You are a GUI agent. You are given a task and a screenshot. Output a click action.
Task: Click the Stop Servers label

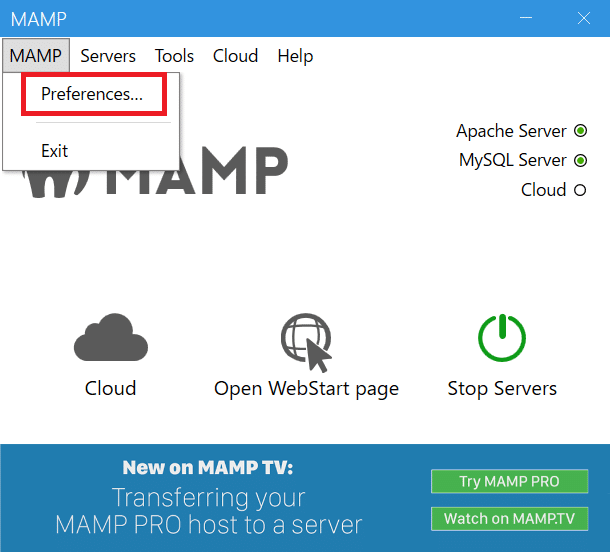click(502, 388)
